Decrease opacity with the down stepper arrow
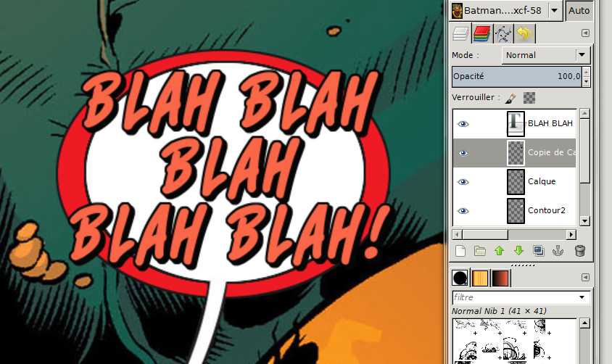The width and height of the screenshot is (612, 364). pyautogui.click(x=586, y=81)
